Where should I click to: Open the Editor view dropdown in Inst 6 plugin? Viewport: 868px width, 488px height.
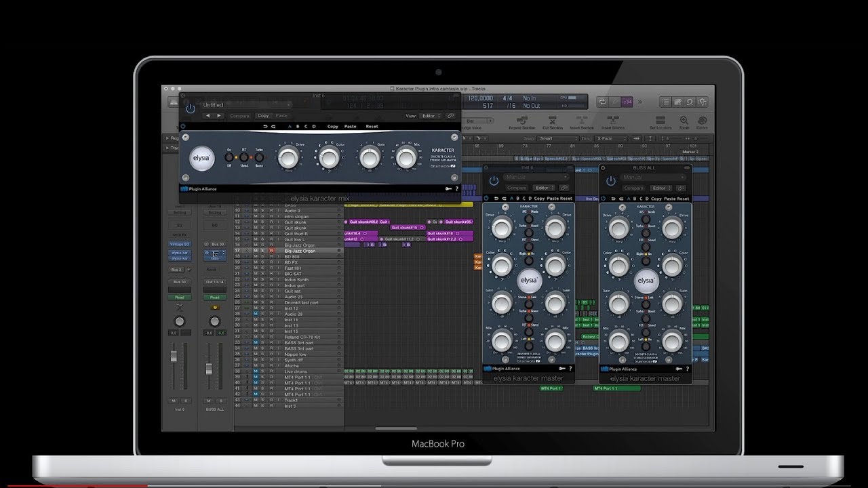click(x=545, y=188)
